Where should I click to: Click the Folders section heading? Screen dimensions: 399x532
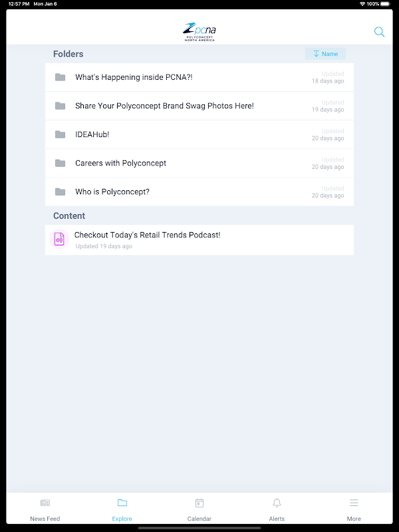[x=68, y=54]
